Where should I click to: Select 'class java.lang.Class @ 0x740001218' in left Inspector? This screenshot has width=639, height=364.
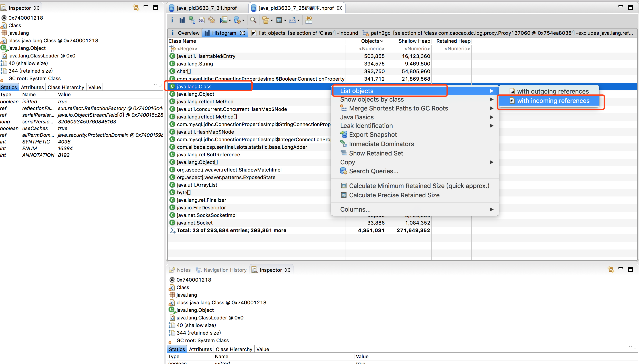point(49,41)
